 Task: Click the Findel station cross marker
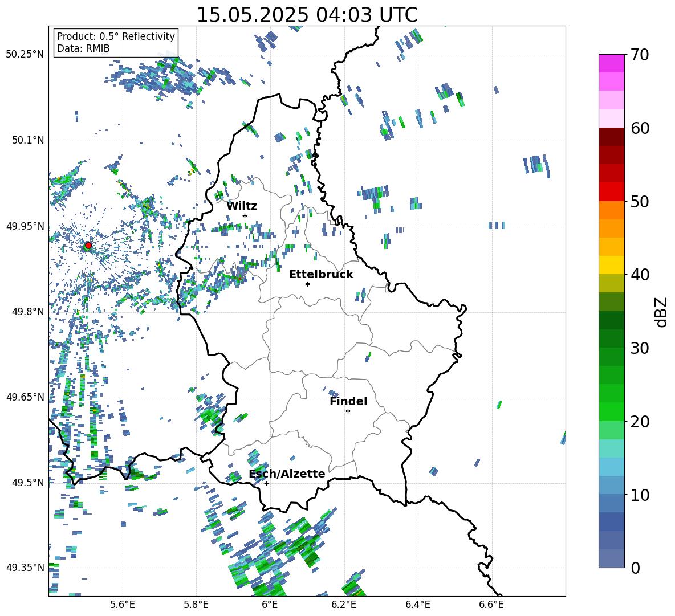tap(348, 411)
